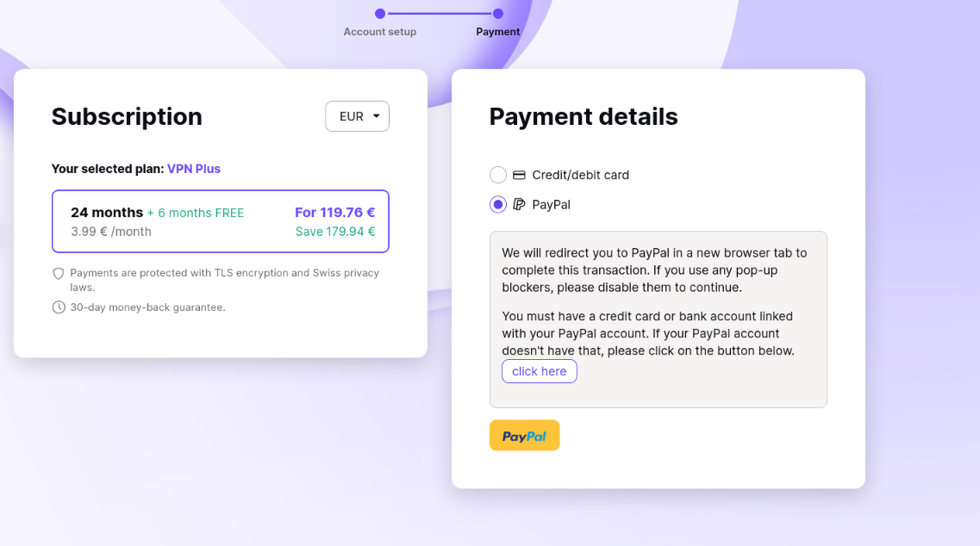
Task: Click the Payment step label
Action: 498,32
